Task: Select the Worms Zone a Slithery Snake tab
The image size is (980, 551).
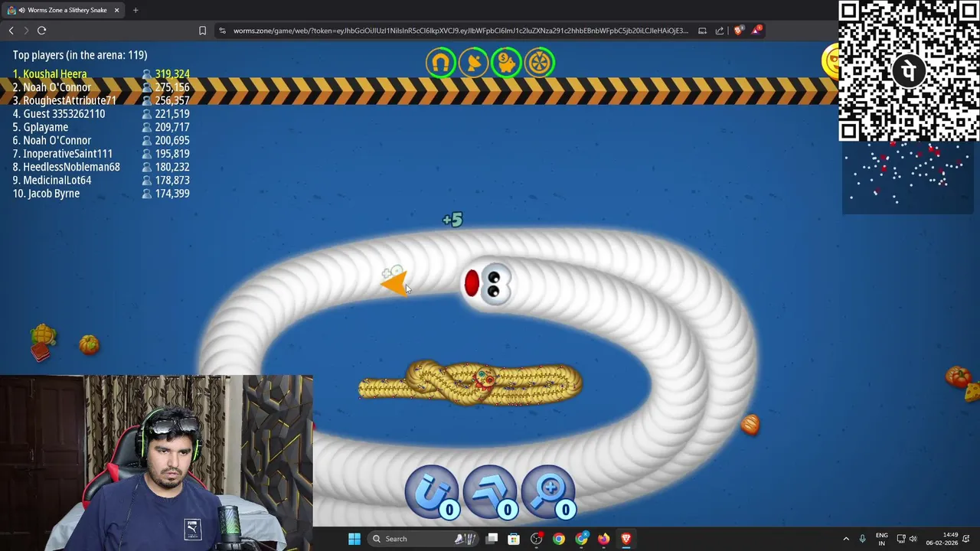Action: point(64,10)
